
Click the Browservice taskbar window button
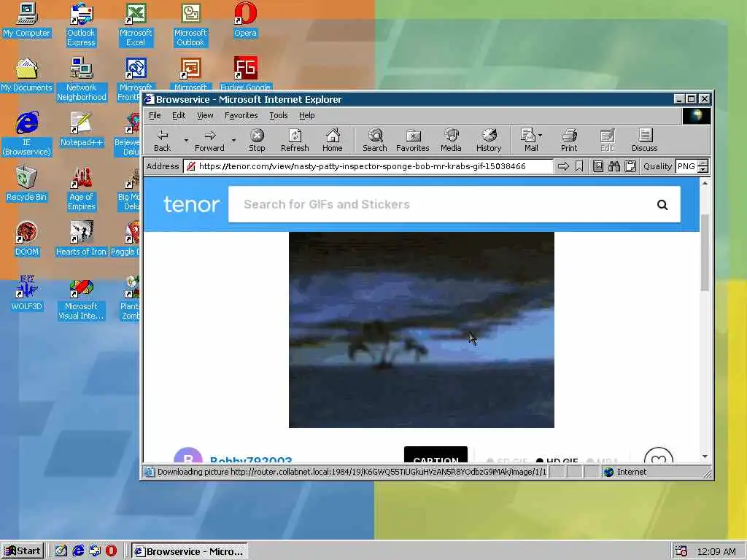[x=189, y=551]
